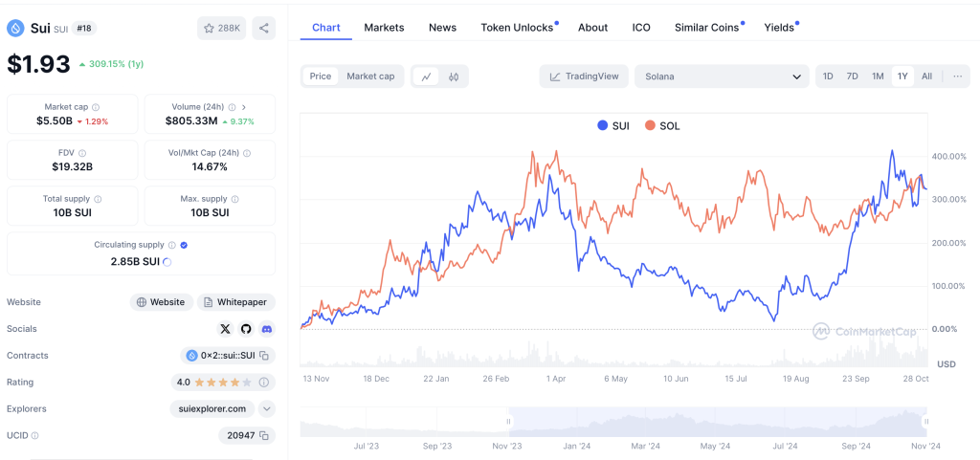Set chart range to 7D
Image resolution: width=980 pixels, height=460 pixels.
853,77
